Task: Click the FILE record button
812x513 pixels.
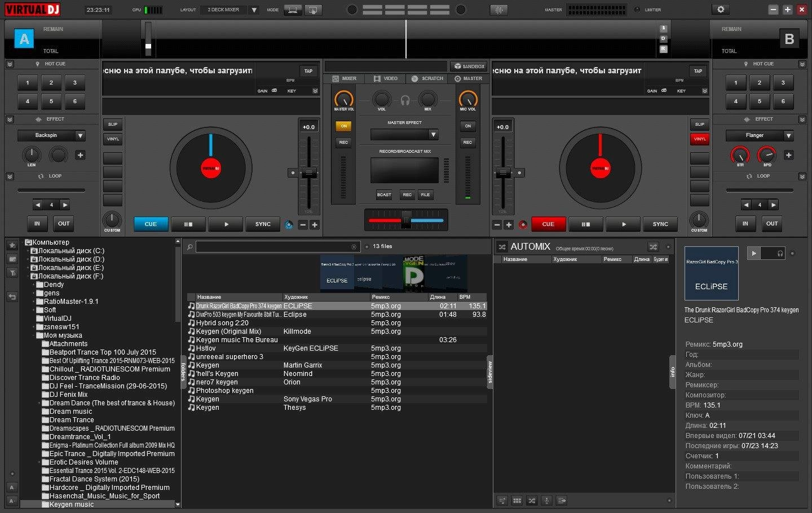Action: click(425, 194)
